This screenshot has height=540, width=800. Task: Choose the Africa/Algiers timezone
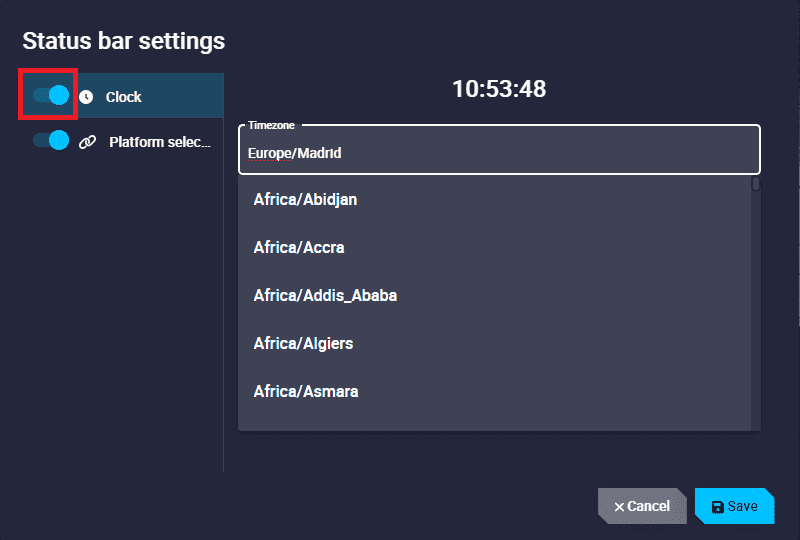[303, 344]
